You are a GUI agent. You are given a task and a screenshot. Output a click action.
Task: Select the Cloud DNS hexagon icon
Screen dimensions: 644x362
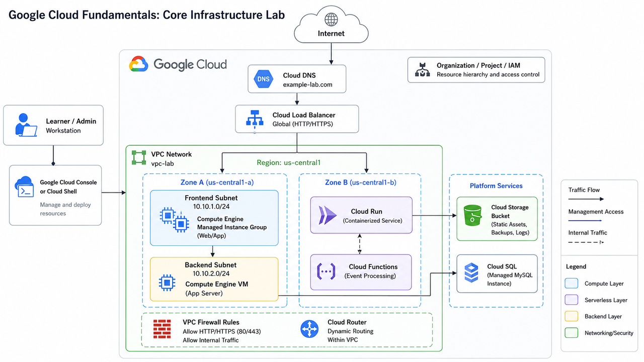coord(264,79)
